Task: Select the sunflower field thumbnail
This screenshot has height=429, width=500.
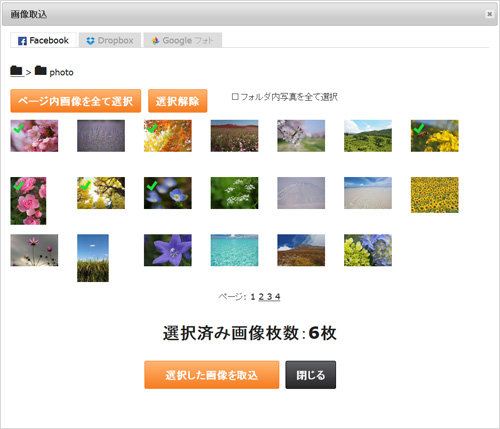Action: click(435, 195)
